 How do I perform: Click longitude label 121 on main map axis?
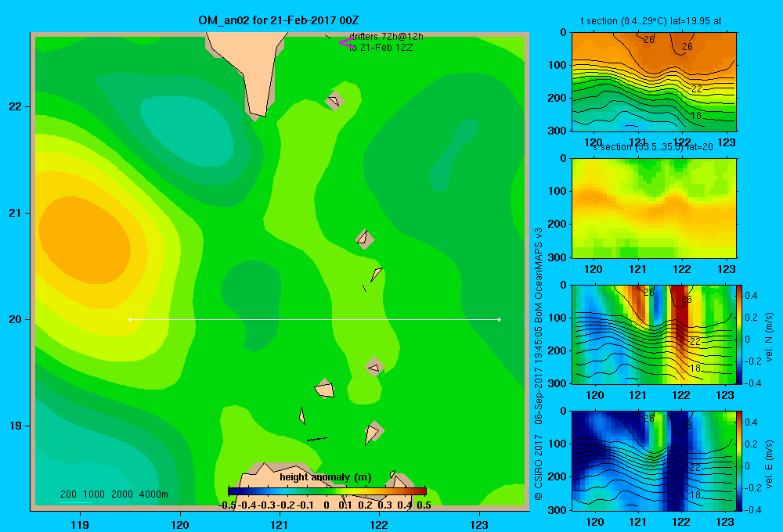280,524
